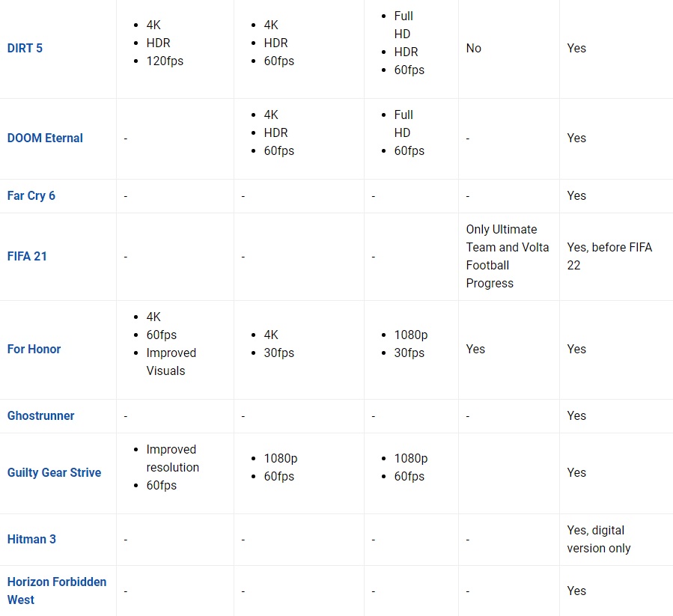Click 'Improved Visuals' in For Honor row
The image size is (673, 616).
pyautogui.click(x=171, y=362)
